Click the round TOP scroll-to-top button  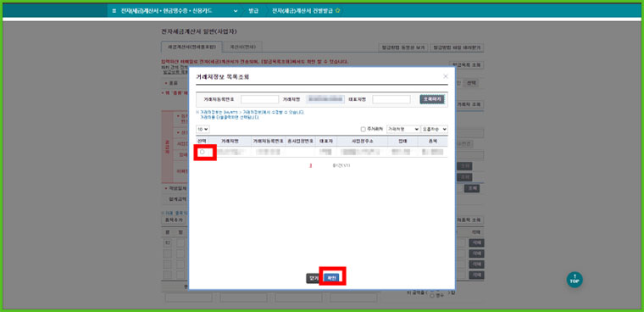575,279
